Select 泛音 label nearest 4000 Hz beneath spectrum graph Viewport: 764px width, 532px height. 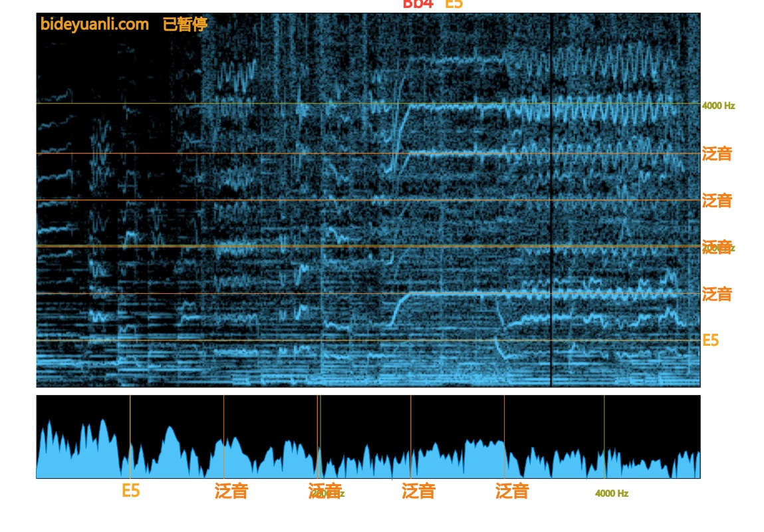click(512, 491)
